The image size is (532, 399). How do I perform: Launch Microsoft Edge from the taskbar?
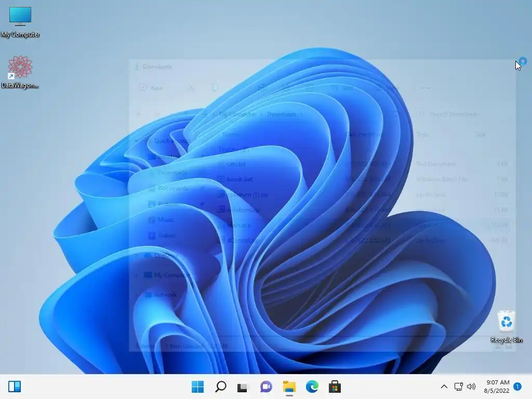(312, 387)
